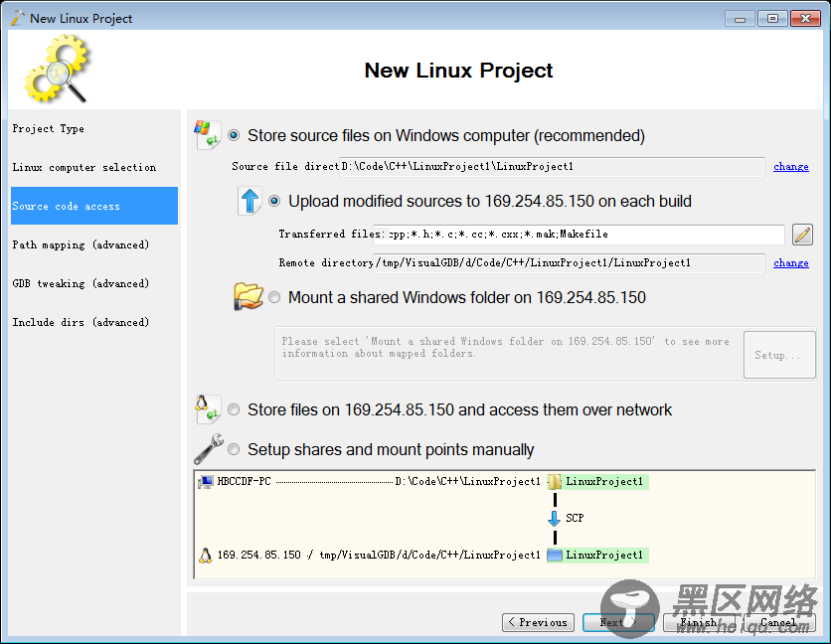Click the penguin icon beside 169.254.85.150

[205, 555]
